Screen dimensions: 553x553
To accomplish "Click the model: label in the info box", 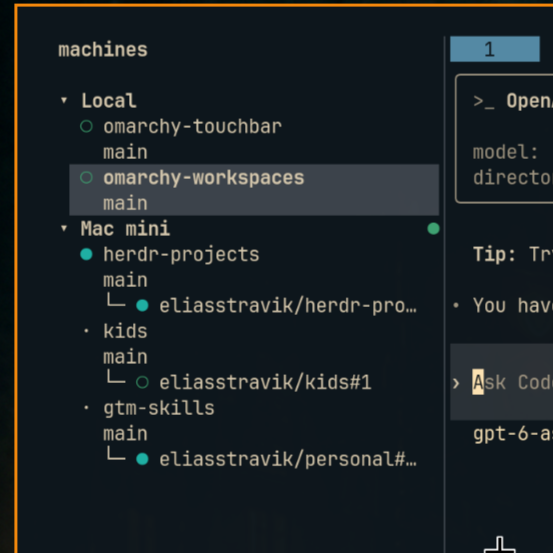I will 505,152.
